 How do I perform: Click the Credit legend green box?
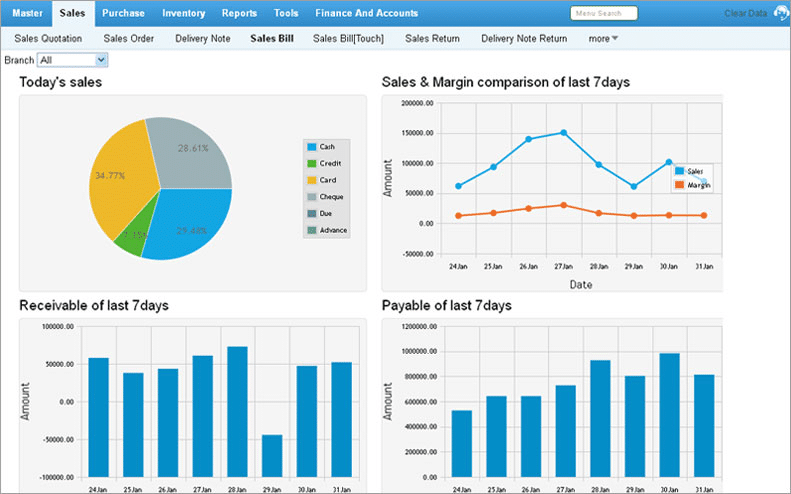312,163
